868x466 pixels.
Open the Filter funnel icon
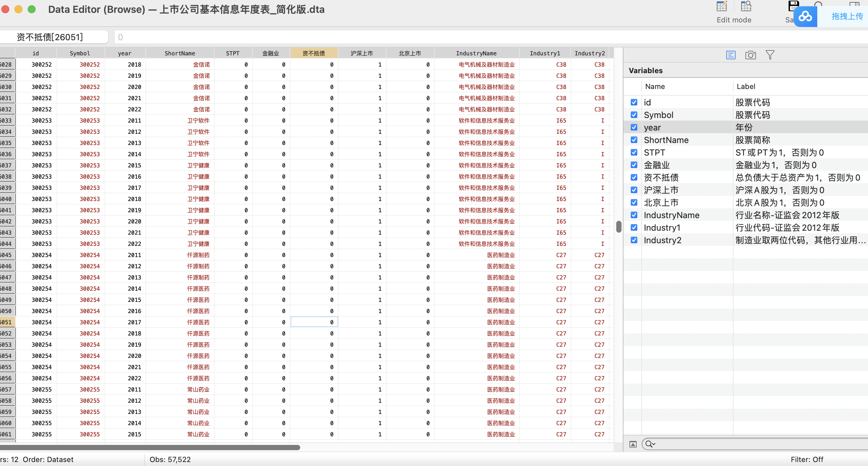tap(770, 55)
